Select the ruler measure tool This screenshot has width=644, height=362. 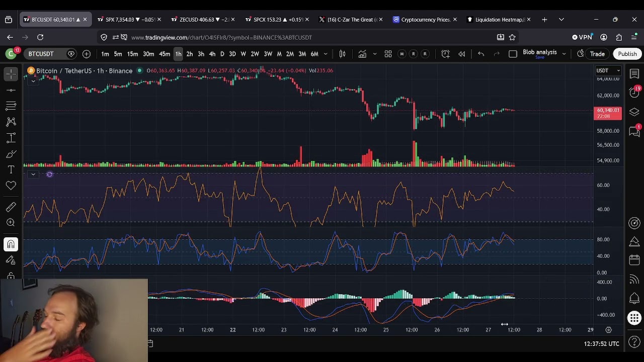[x=11, y=207]
